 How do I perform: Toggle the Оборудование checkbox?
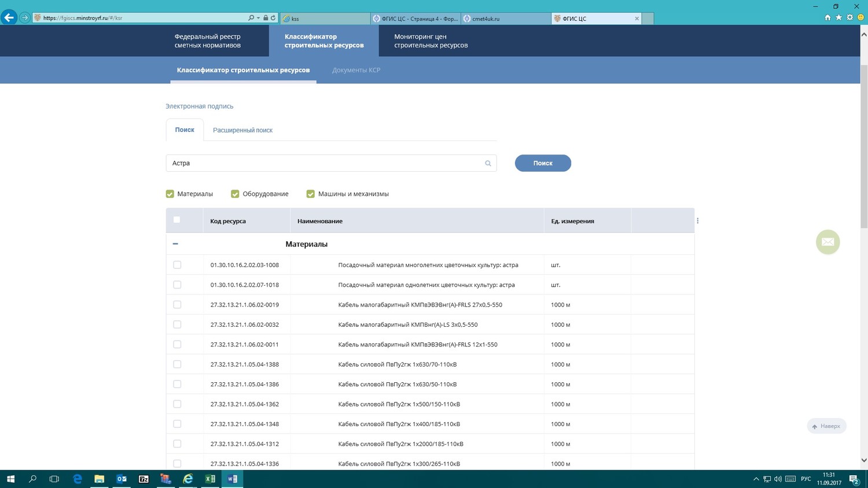click(235, 194)
